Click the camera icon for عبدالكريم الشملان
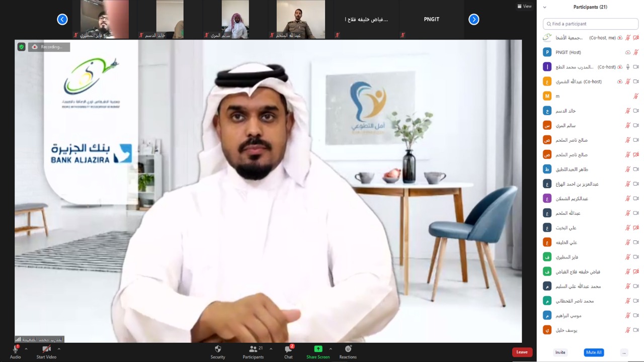The image size is (644, 362). tap(636, 199)
